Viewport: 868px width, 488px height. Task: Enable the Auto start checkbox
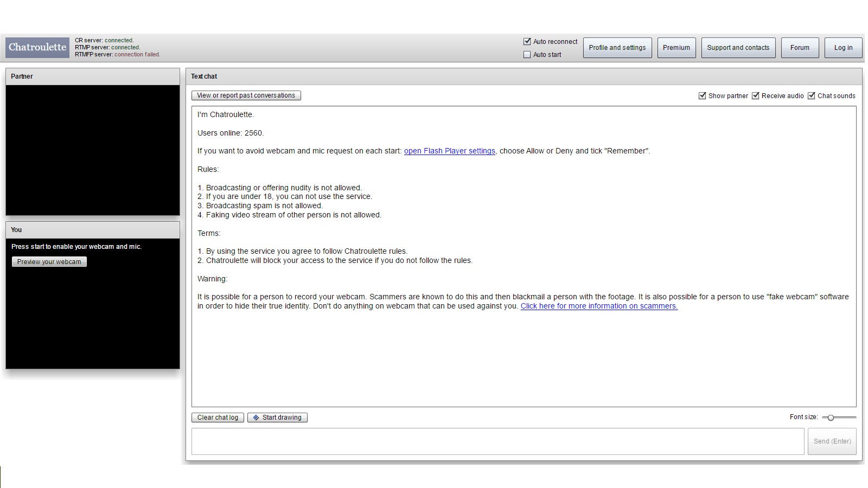point(527,54)
